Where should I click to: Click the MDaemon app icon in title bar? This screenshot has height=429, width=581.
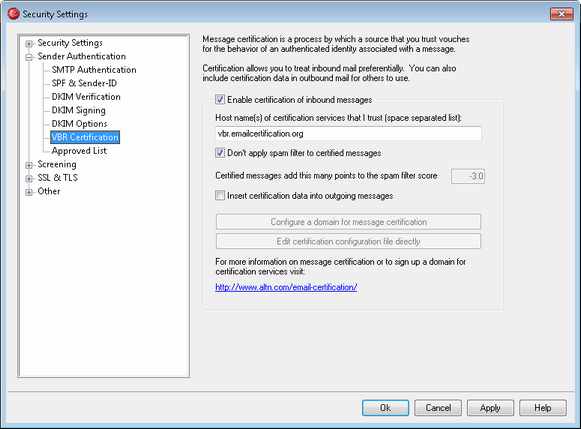[x=13, y=14]
